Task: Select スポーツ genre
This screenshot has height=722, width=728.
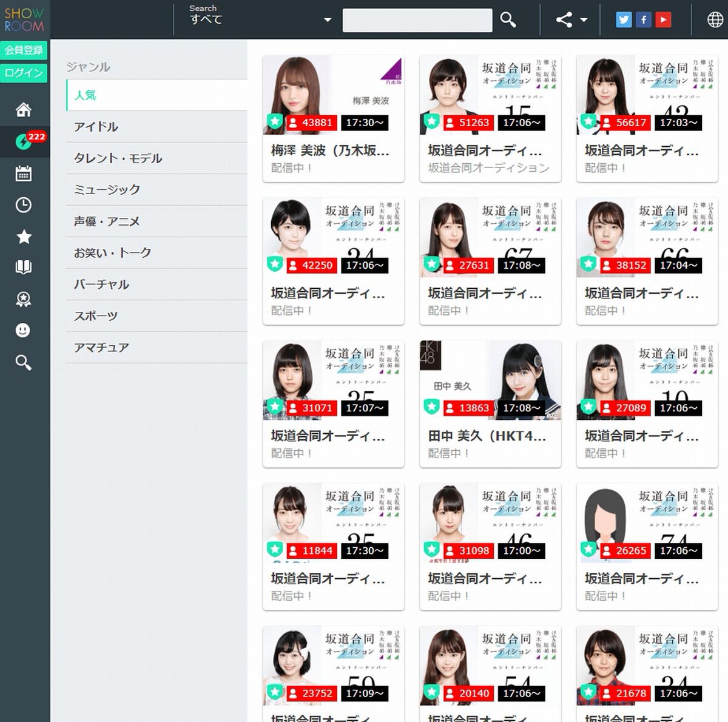Action: click(x=157, y=316)
